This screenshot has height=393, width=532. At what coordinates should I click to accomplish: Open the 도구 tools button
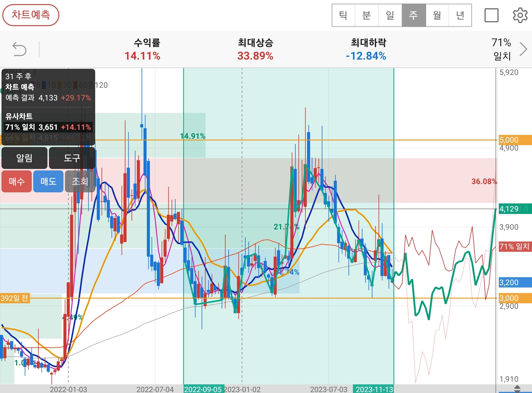72,158
